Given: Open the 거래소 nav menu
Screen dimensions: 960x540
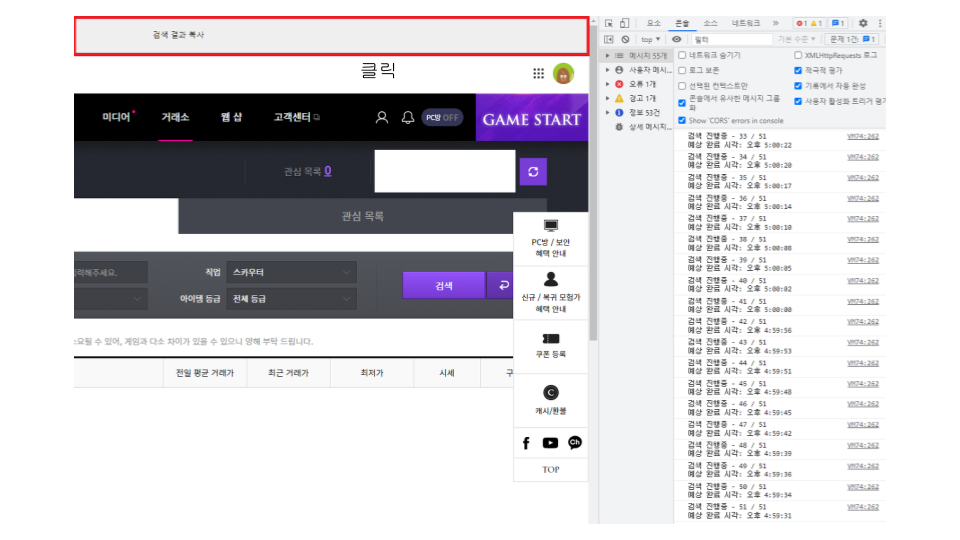Looking at the screenshot, I should pyautogui.click(x=175, y=118).
